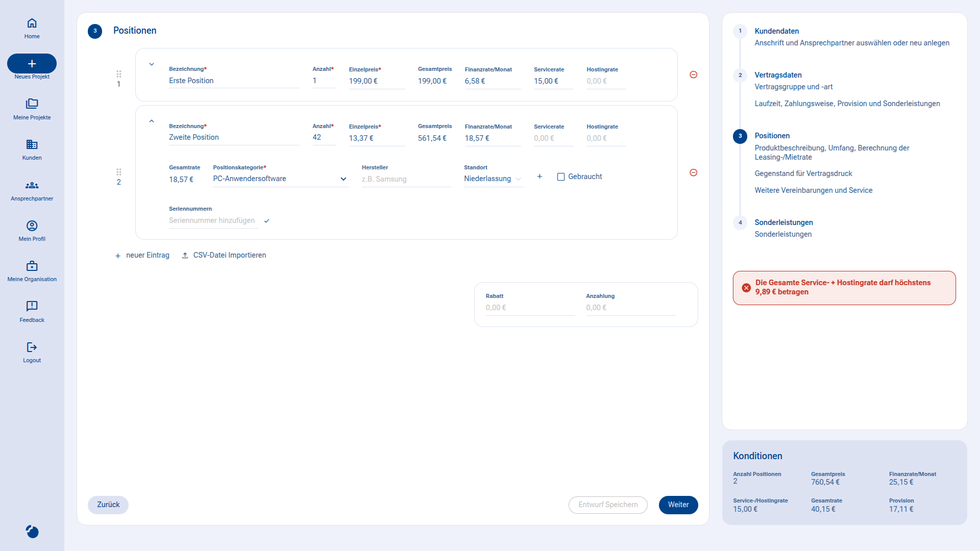
Task: Click the Neues Projekt plus button
Action: [x=32, y=63]
